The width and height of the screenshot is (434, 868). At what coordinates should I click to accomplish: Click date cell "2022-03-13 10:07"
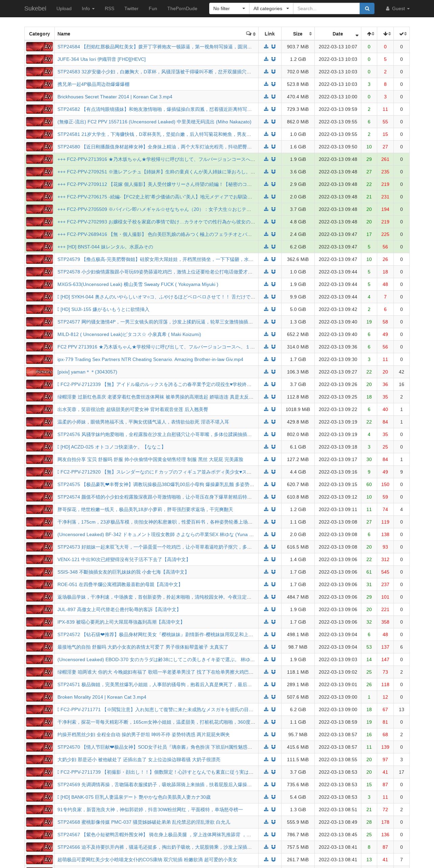tap(338, 47)
